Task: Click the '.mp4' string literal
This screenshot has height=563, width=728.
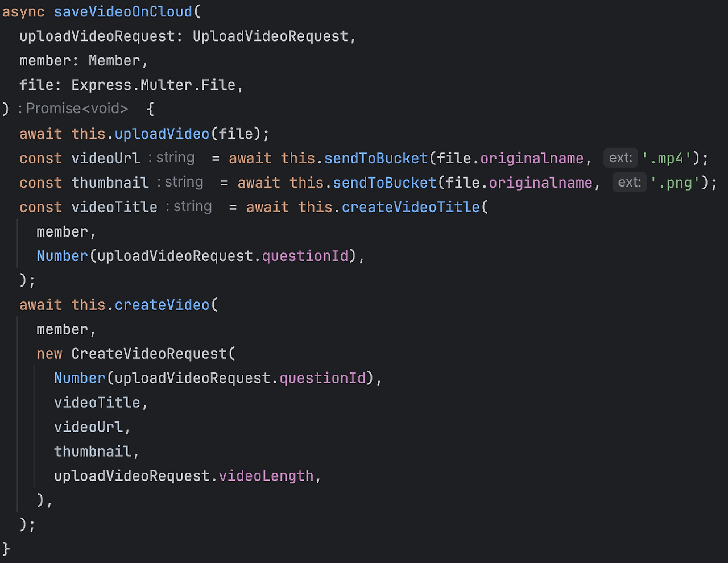Action: pos(667,159)
